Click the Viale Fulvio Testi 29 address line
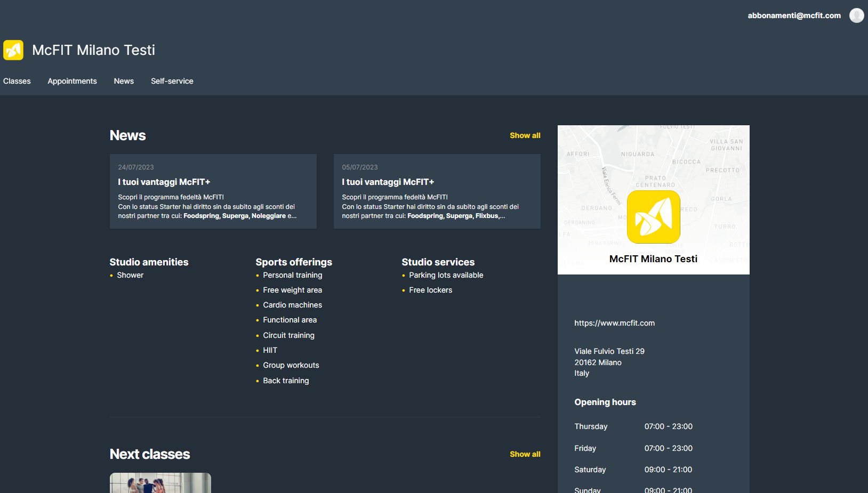This screenshot has width=868, height=493. tap(609, 351)
